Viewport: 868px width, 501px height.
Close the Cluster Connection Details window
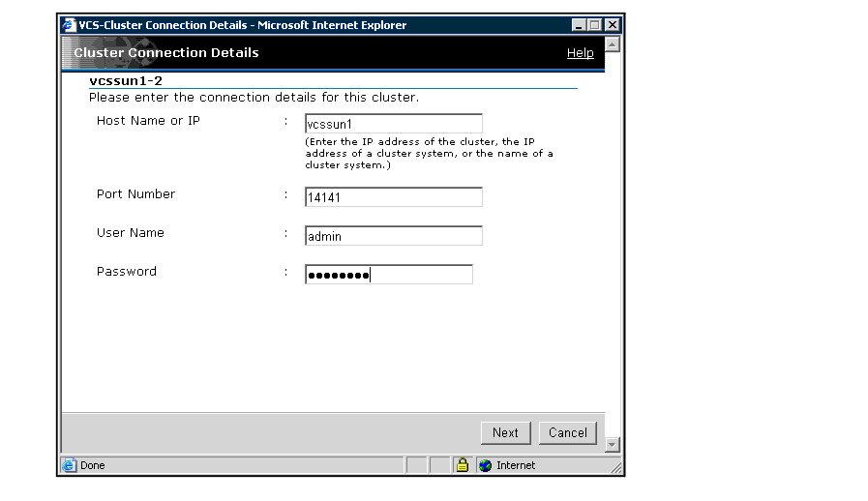click(612, 25)
